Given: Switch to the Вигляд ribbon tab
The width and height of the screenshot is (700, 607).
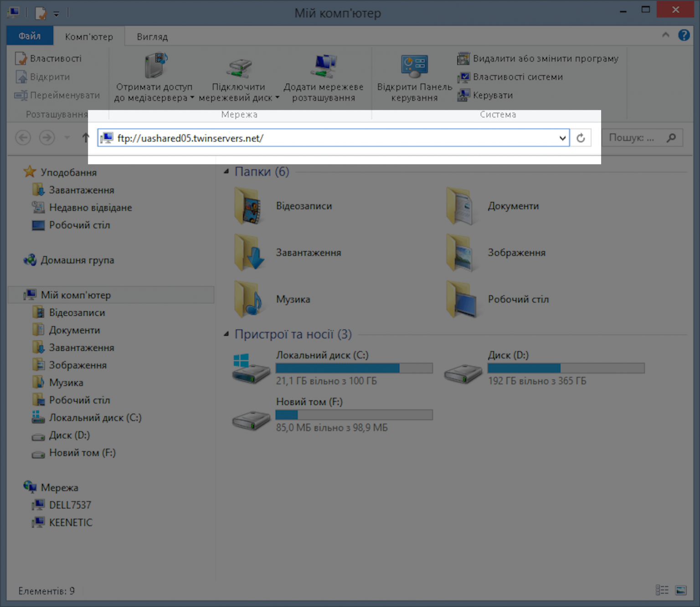Looking at the screenshot, I should coord(152,37).
